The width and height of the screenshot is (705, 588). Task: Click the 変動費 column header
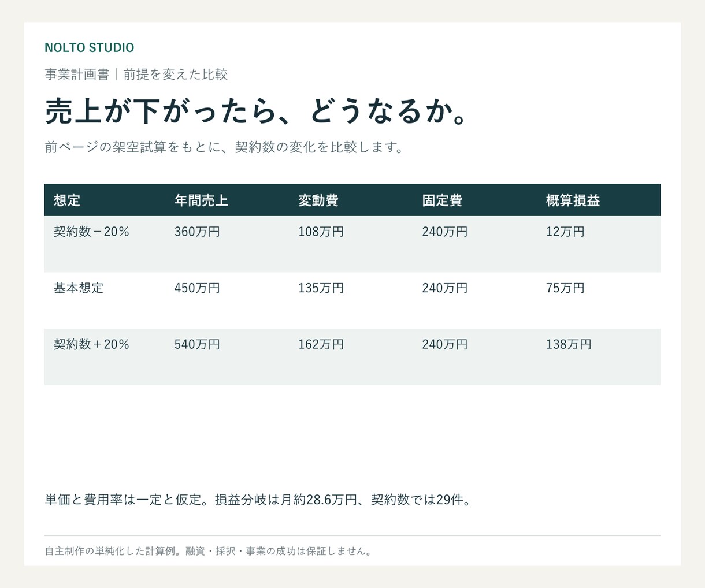[x=318, y=200]
